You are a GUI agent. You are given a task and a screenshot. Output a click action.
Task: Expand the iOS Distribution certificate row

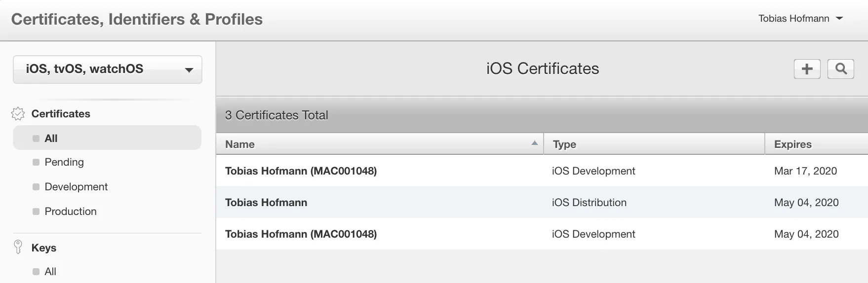click(266, 203)
